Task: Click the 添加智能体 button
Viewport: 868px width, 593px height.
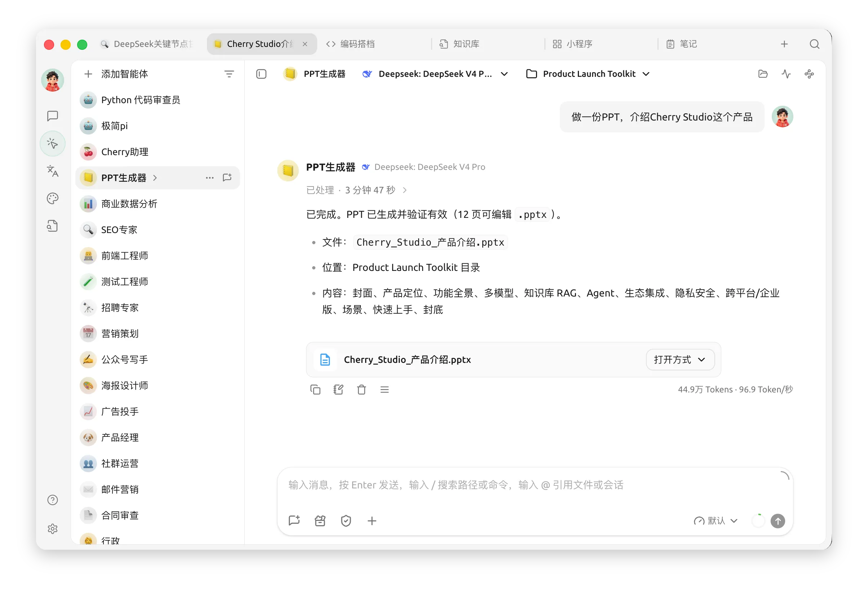Action: (x=116, y=74)
